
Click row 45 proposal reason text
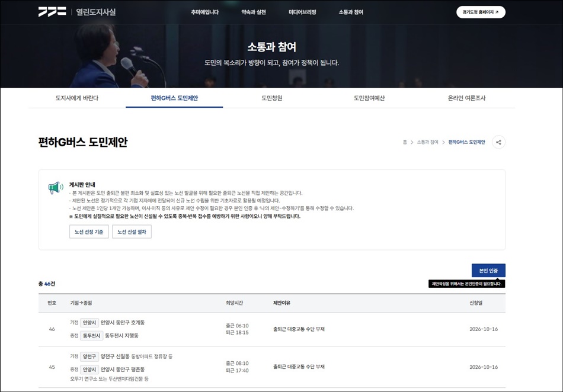click(299, 367)
